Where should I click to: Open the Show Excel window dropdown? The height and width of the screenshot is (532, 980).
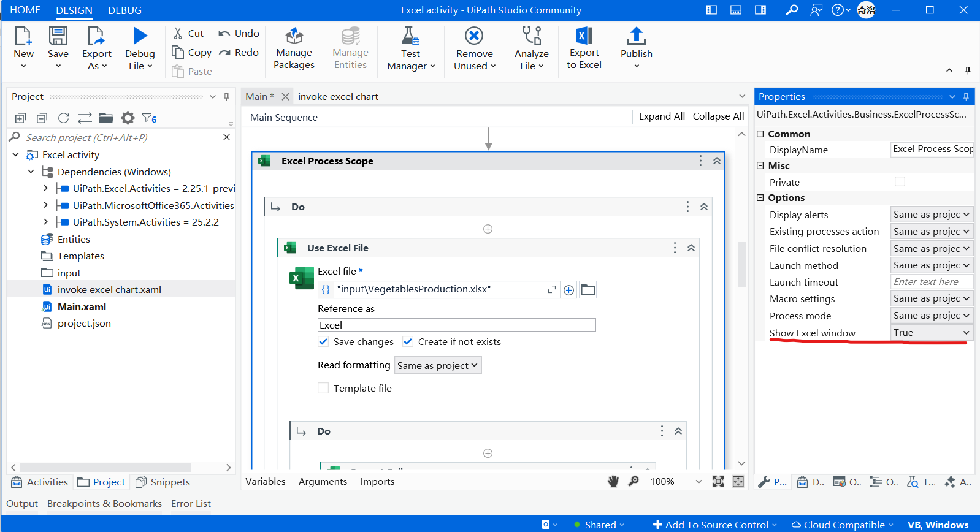click(x=931, y=333)
